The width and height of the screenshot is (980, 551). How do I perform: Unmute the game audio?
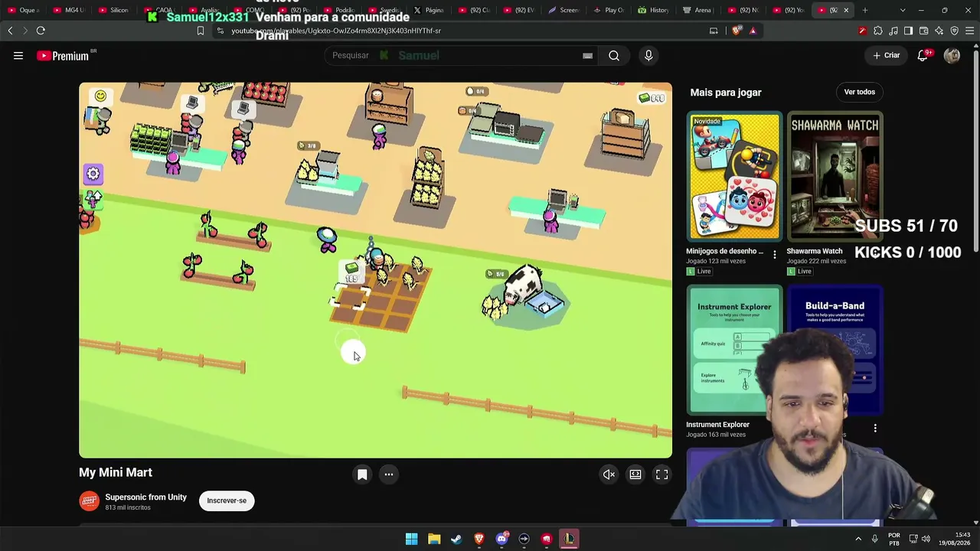tap(609, 474)
